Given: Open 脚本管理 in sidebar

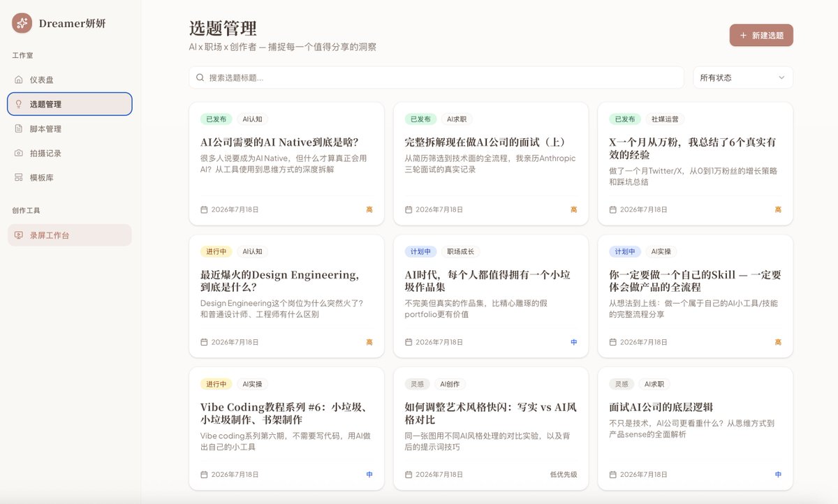Looking at the screenshot, I should tap(70, 128).
